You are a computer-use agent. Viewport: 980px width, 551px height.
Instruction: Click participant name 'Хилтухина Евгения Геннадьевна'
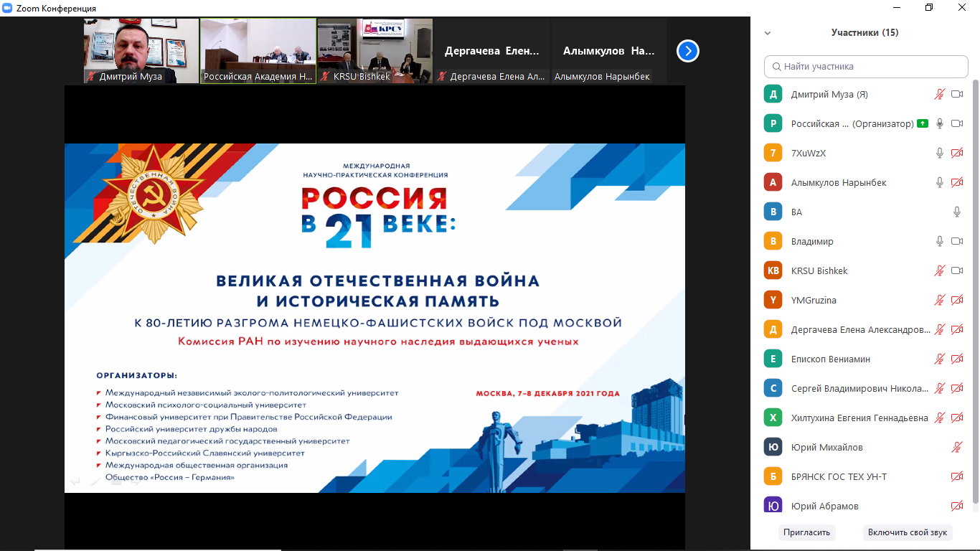(859, 418)
